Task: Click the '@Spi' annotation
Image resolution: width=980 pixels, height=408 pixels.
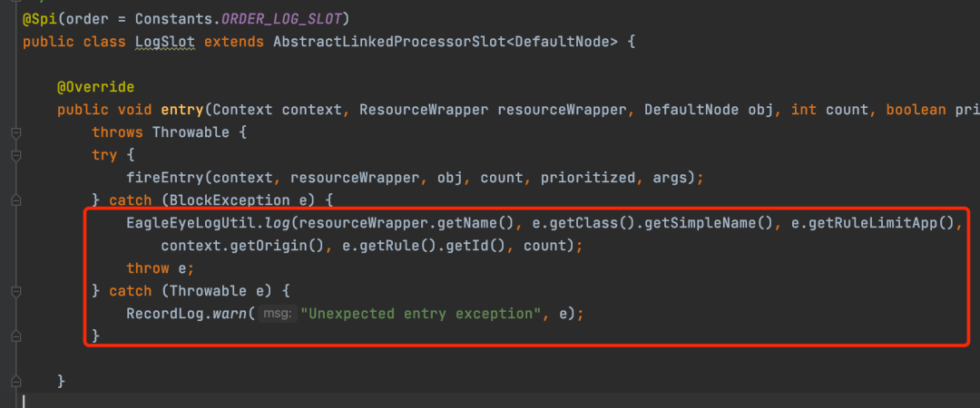Action: (x=41, y=19)
